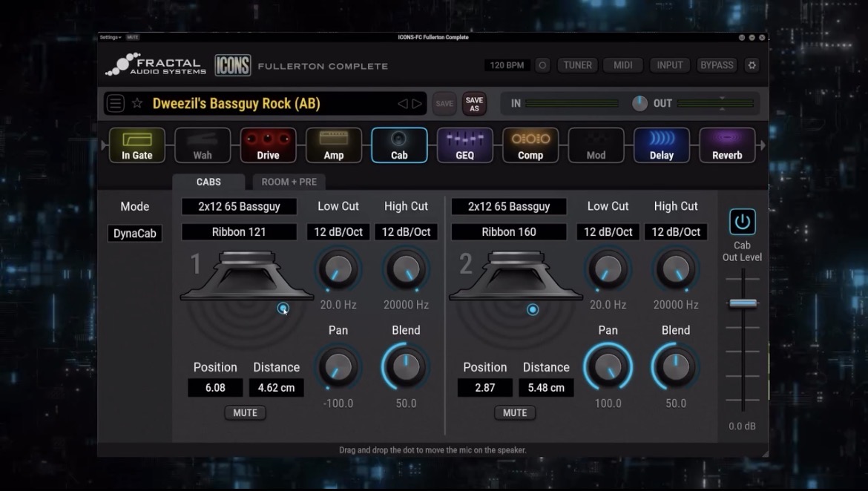Go to previous preset arrow
The height and width of the screenshot is (491, 868).
pos(403,104)
